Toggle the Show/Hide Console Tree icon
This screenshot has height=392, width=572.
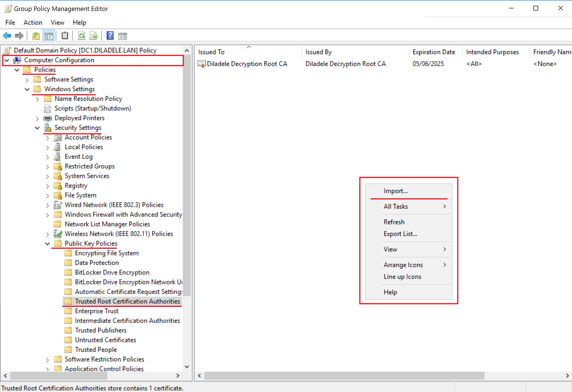49,36
